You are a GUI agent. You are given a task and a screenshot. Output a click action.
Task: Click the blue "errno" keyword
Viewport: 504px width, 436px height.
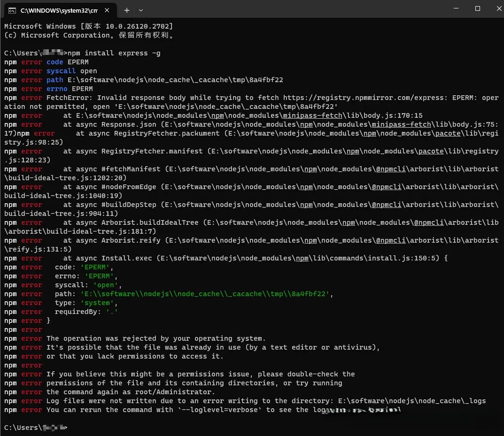click(57, 89)
